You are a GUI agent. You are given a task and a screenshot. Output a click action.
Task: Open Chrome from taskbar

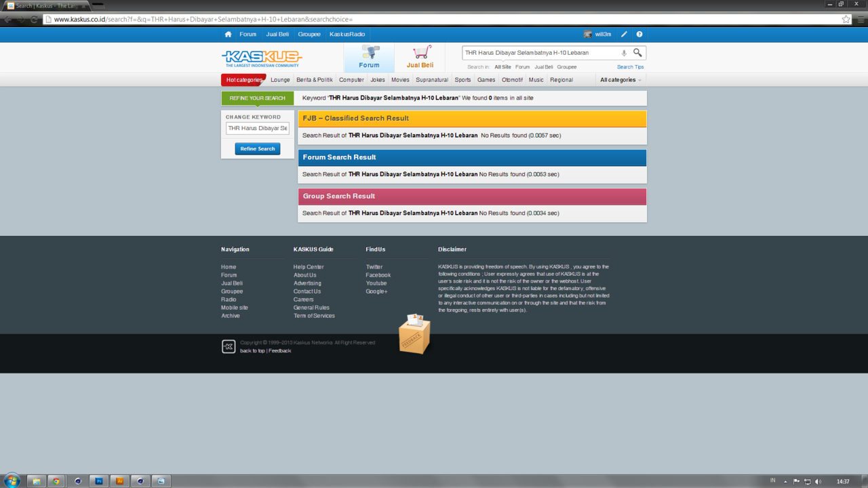point(57,481)
